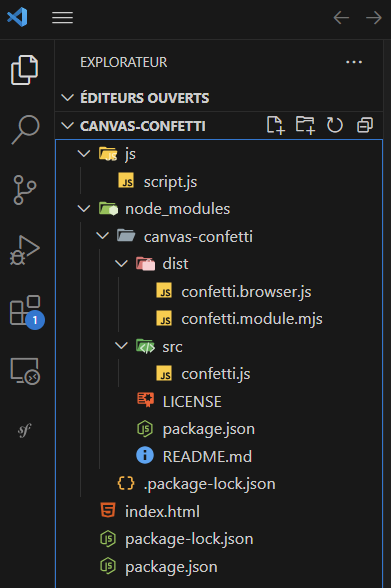Viewport: 391px width, 588px height.
Task: Open the Search view icon
Action: pyautogui.click(x=25, y=130)
